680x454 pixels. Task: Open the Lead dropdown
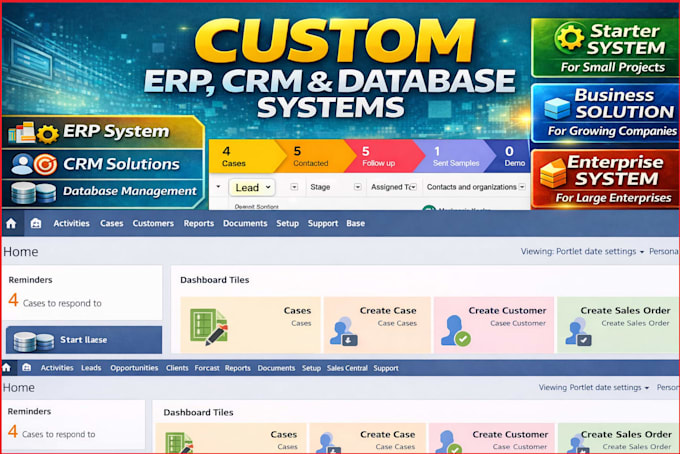[x=252, y=187]
